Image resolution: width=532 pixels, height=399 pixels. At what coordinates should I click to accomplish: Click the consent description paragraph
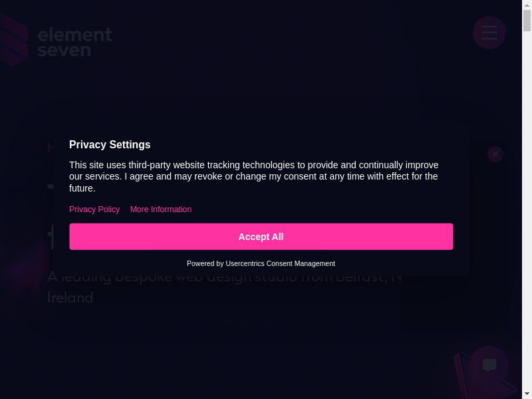point(253,176)
